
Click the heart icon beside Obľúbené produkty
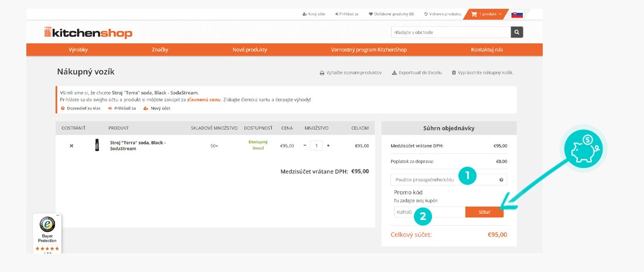pyautogui.click(x=371, y=14)
